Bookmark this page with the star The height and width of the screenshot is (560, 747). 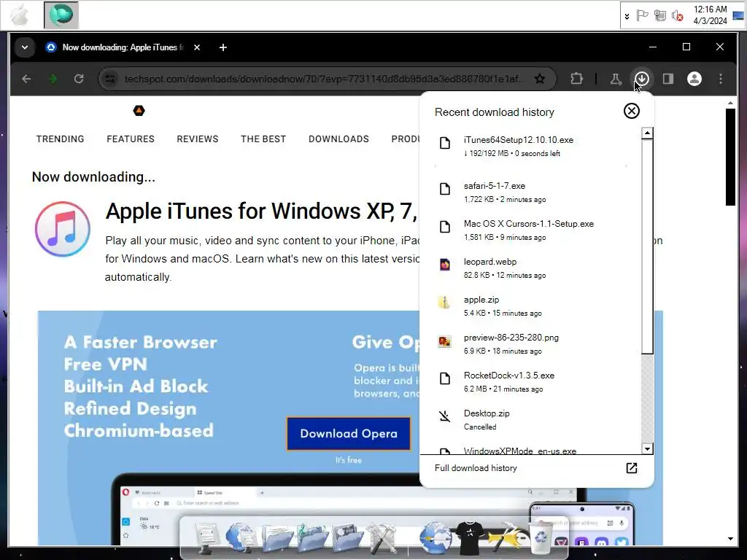(539, 79)
